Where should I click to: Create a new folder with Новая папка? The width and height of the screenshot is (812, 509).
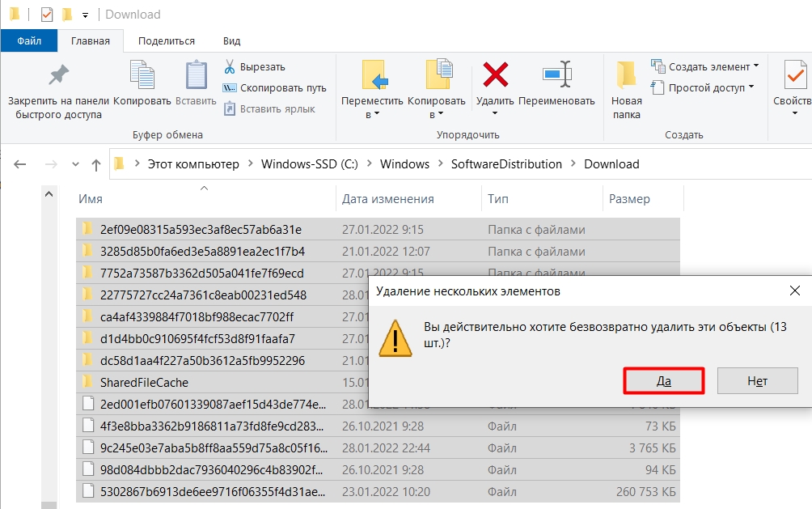[627, 90]
